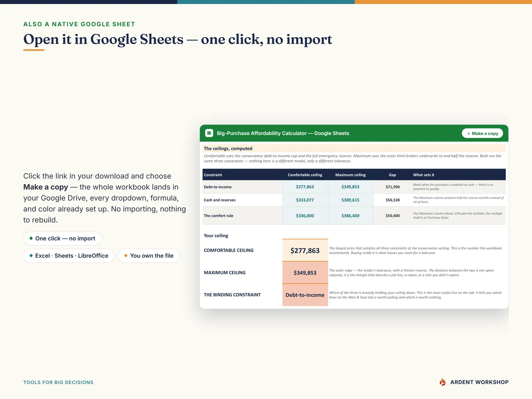The height and width of the screenshot is (399, 532).
Task: Select the $336,000 comfortable ceiling cell
Action: pyautogui.click(x=305, y=215)
